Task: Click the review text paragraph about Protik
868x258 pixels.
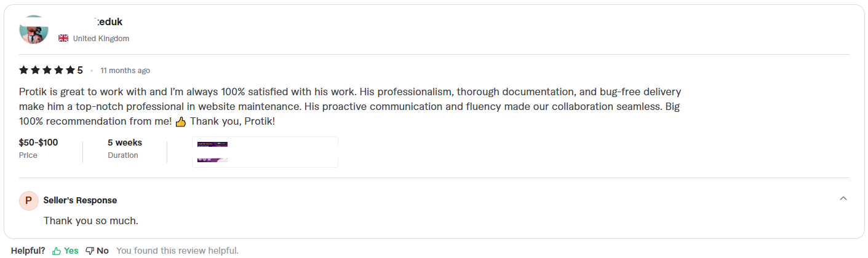Action: 350,106
